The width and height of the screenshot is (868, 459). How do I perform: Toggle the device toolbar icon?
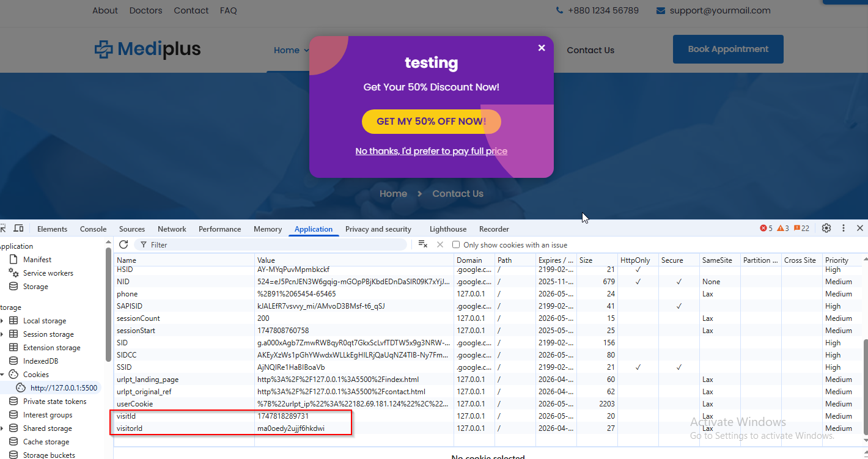click(19, 229)
